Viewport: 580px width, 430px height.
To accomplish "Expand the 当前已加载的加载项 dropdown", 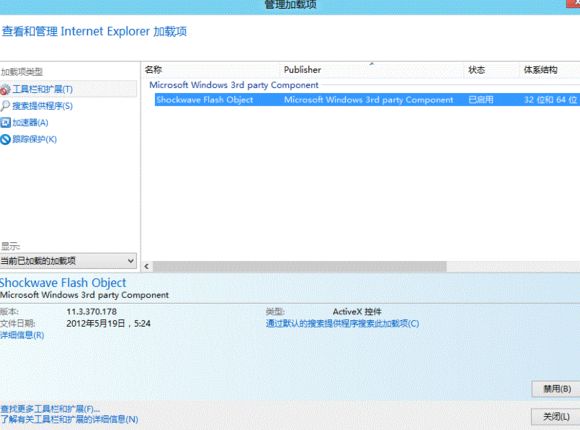I will [68, 261].
